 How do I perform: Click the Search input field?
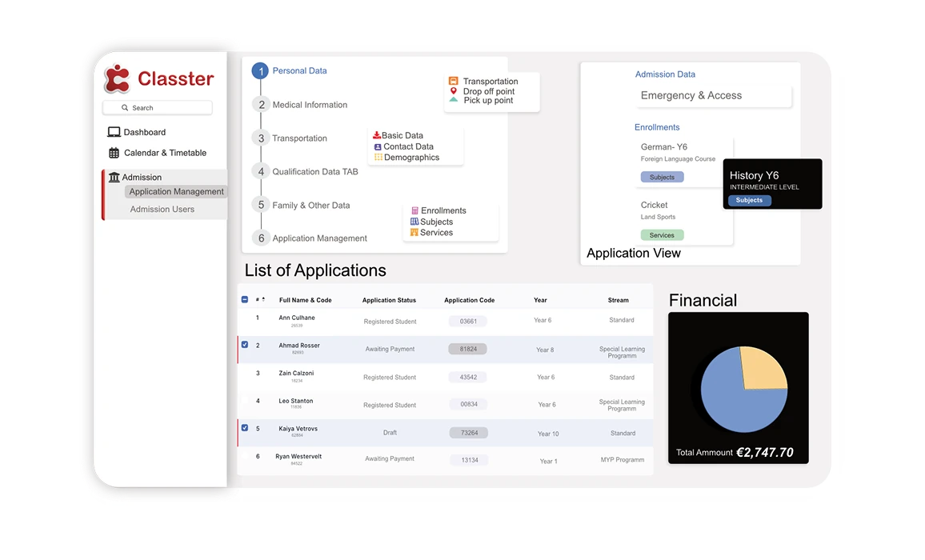pos(158,107)
